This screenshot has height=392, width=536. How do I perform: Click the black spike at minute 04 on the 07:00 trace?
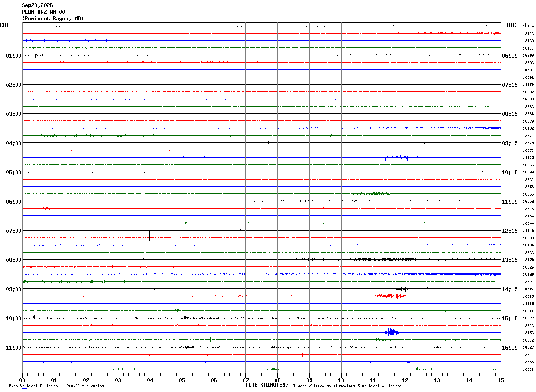(149, 233)
